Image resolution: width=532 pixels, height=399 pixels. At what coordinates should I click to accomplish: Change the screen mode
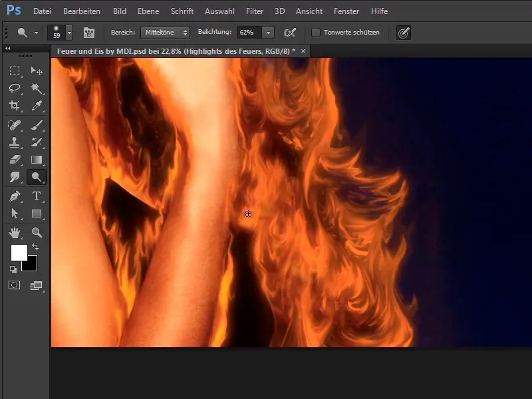(37, 286)
